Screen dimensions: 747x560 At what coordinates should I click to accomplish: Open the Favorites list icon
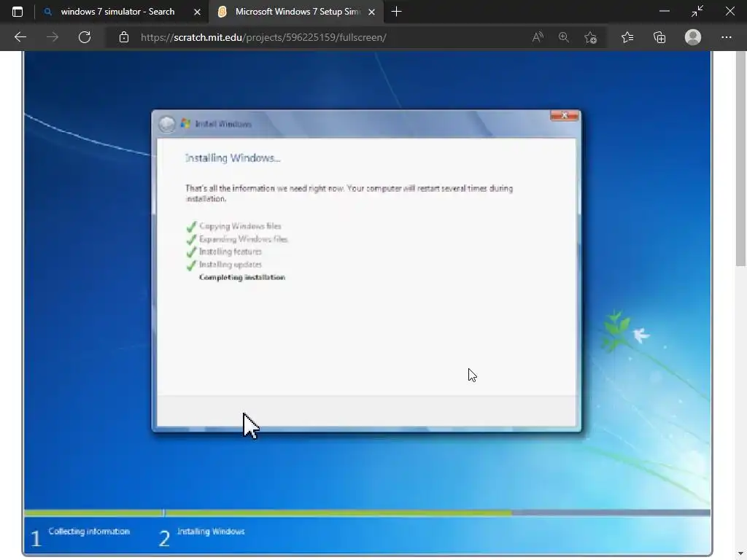pos(627,37)
